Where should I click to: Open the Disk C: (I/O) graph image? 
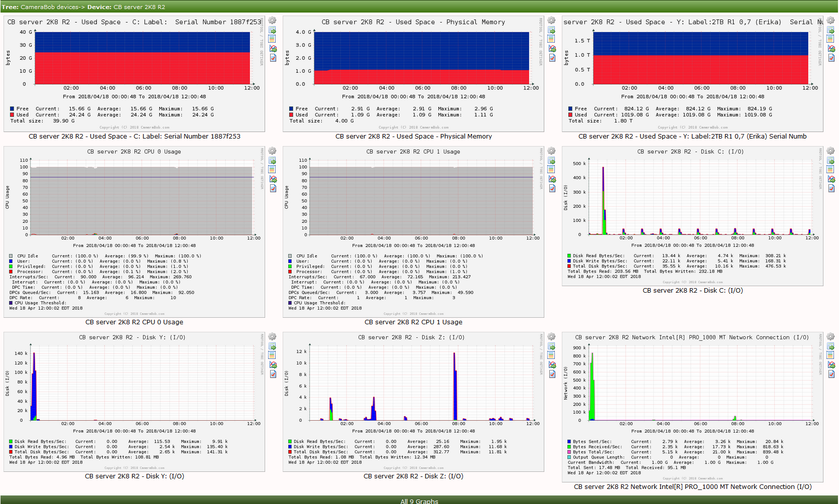692,216
